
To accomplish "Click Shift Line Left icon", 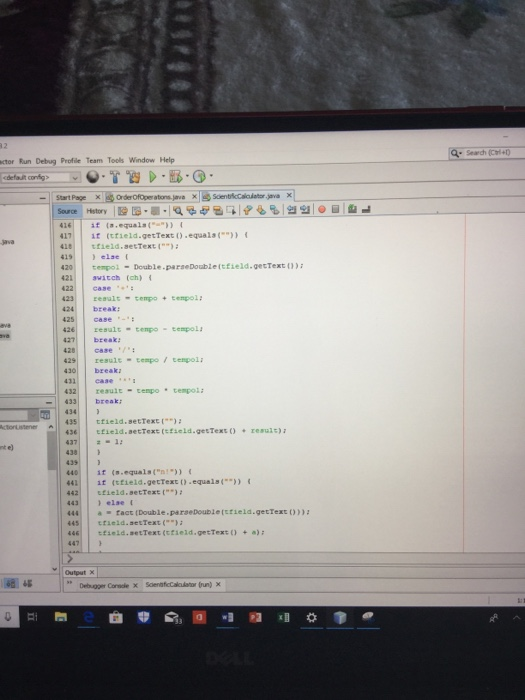I will [292, 209].
